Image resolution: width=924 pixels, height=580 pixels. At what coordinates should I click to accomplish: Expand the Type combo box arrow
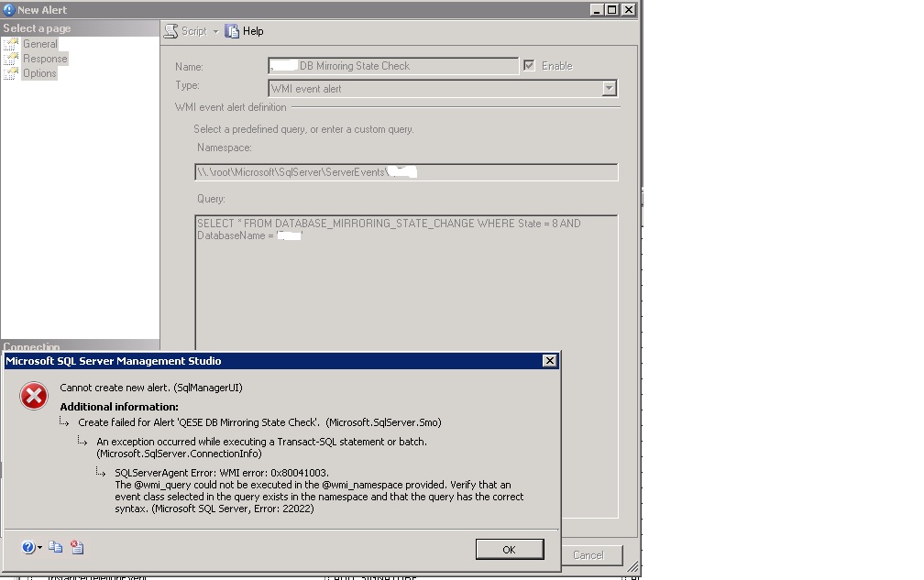point(610,88)
